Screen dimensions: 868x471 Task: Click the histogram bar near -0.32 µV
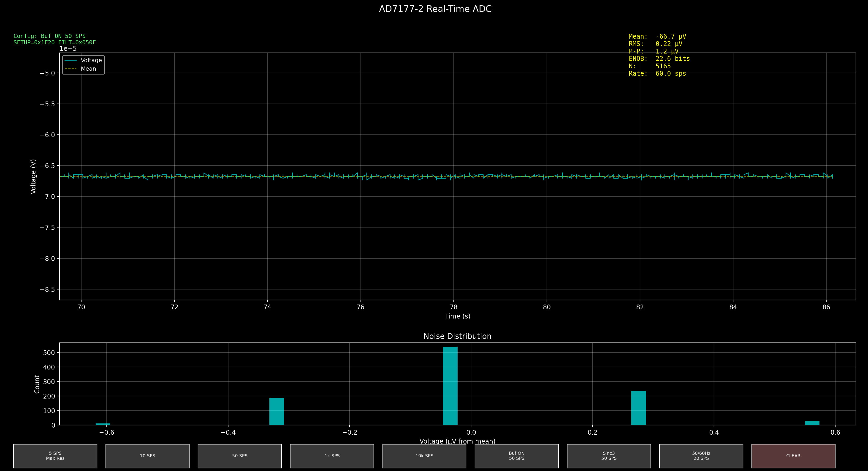click(x=276, y=411)
